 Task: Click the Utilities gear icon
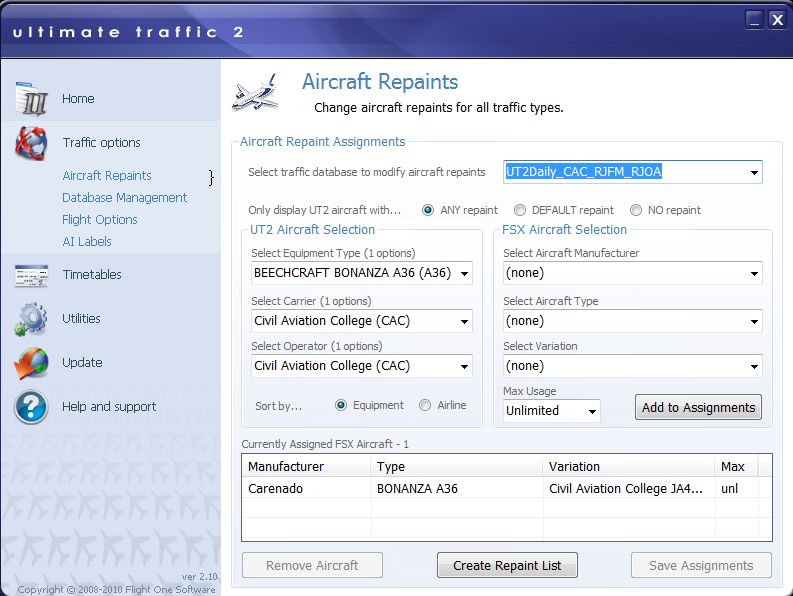point(31,319)
